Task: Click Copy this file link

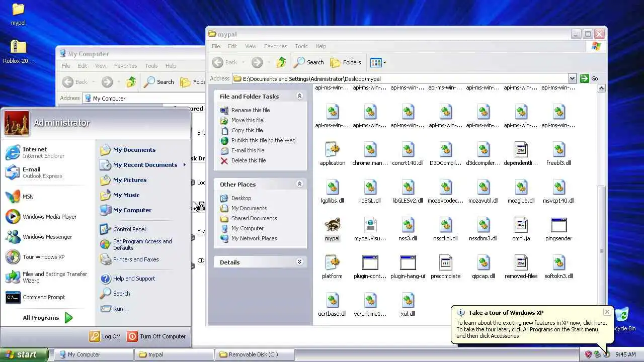Action: [x=247, y=130]
